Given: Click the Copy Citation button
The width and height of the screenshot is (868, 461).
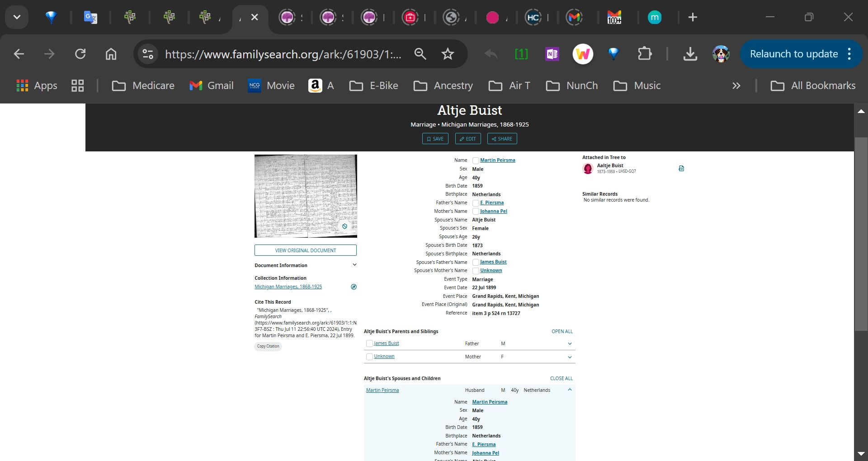Looking at the screenshot, I should (x=268, y=346).
